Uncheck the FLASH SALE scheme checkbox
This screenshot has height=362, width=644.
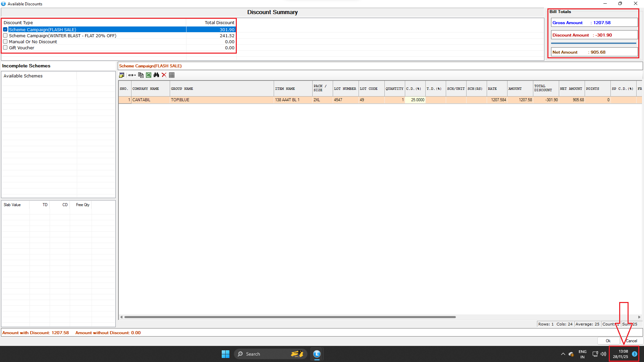pyautogui.click(x=5, y=29)
